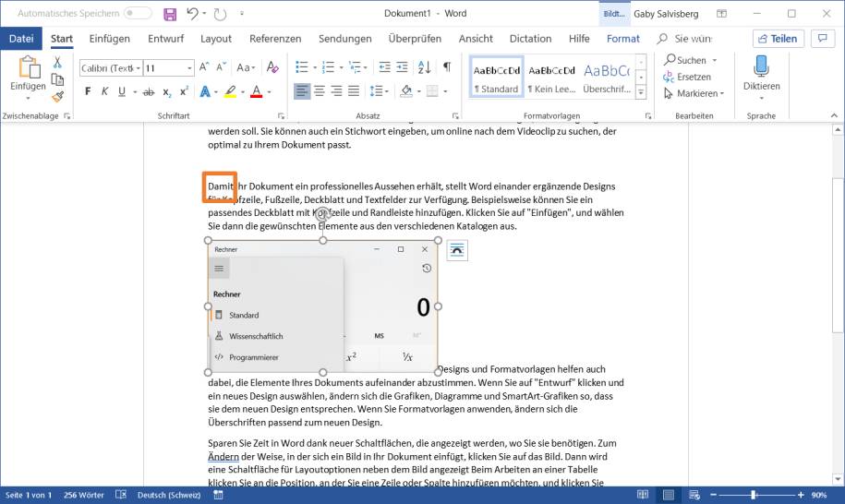Click the Dictate microphone icon
This screenshot has height=504, width=845.
[x=761, y=66]
